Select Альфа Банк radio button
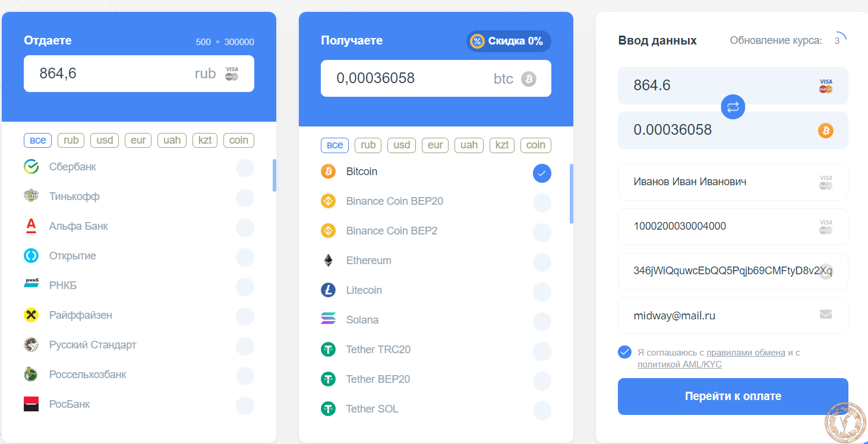The width and height of the screenshot is (868, 444). click(245, 227)
